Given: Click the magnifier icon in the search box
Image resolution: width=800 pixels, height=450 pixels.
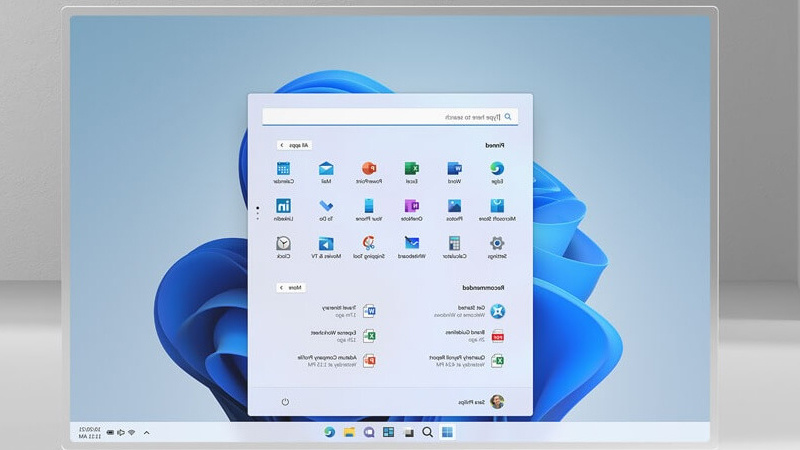Looking at the screenshot, I should [508, 117].
